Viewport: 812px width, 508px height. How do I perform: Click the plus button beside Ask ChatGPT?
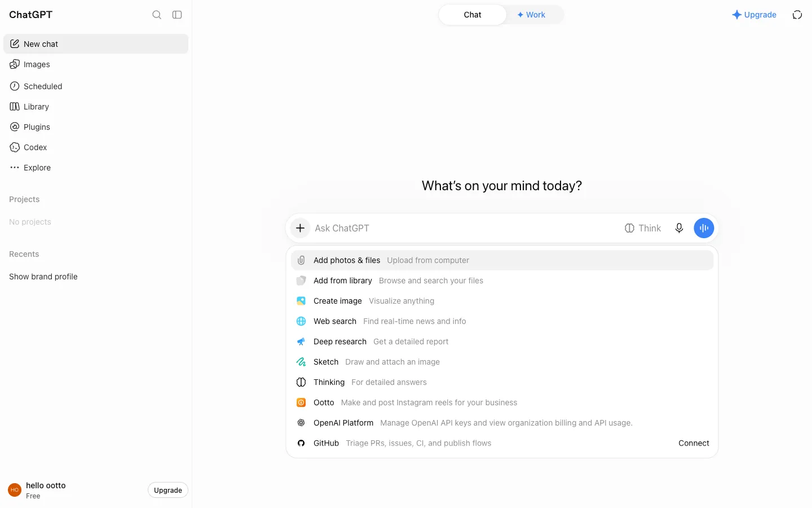pyautogui.click(x=300, y=228)
